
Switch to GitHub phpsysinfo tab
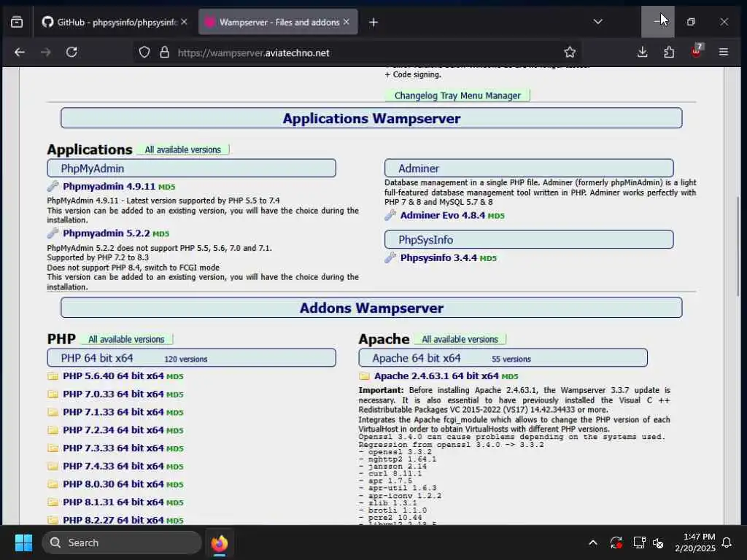(109, 22)
